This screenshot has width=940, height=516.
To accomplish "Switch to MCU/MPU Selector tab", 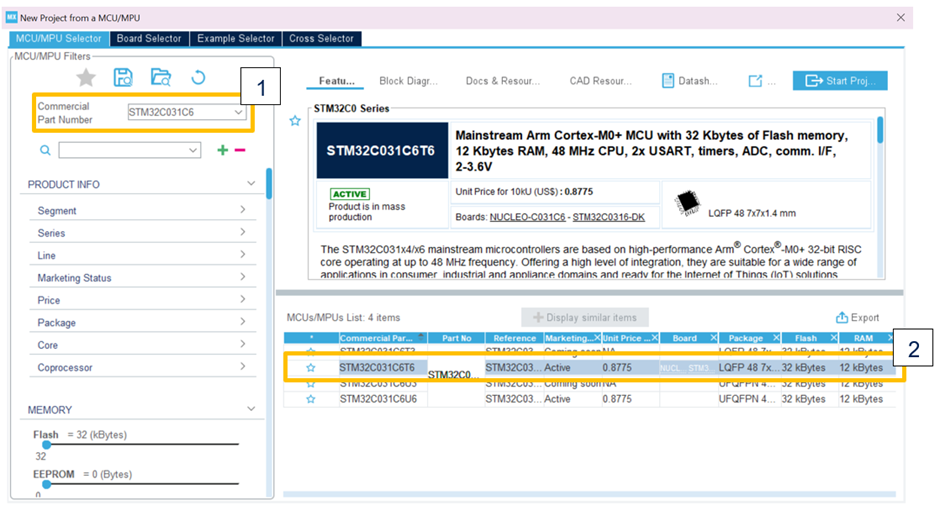I will (59, 38).
